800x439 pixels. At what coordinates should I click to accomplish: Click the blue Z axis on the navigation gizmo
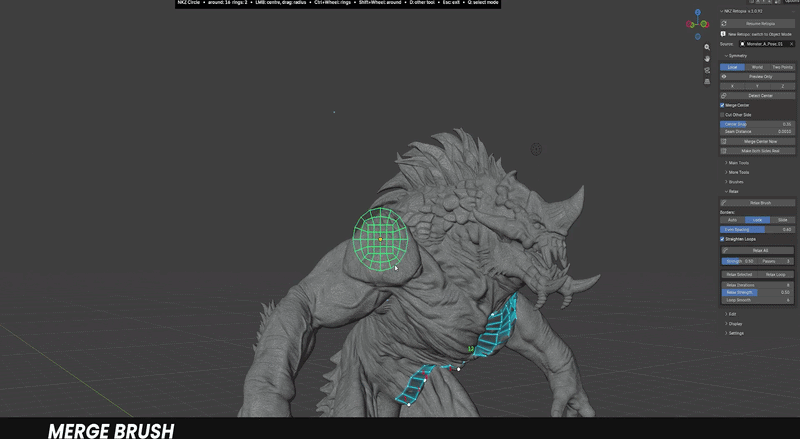pos(697,12)
